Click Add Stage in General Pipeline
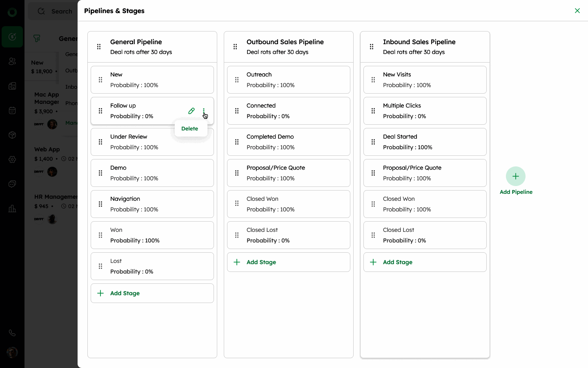588x368 pixels. click(125, 293)
